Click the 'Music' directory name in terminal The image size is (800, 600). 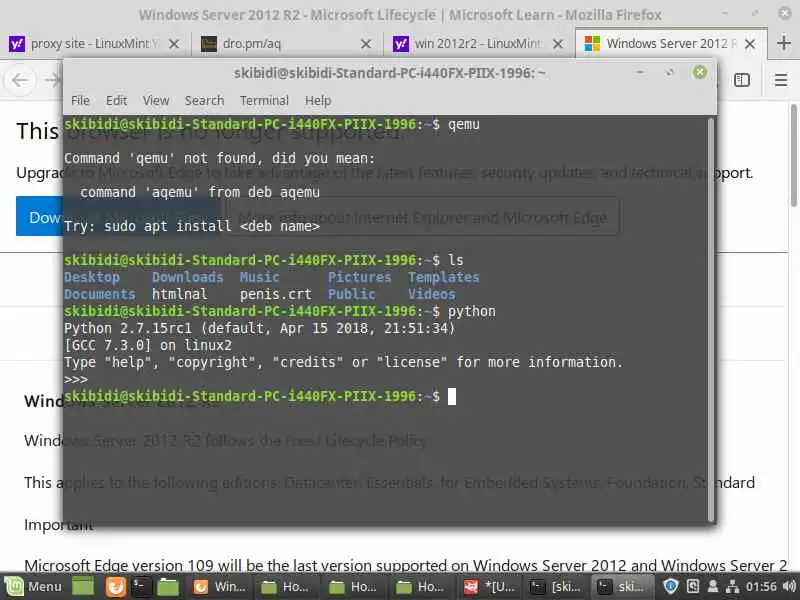click(x=259, y=278)
